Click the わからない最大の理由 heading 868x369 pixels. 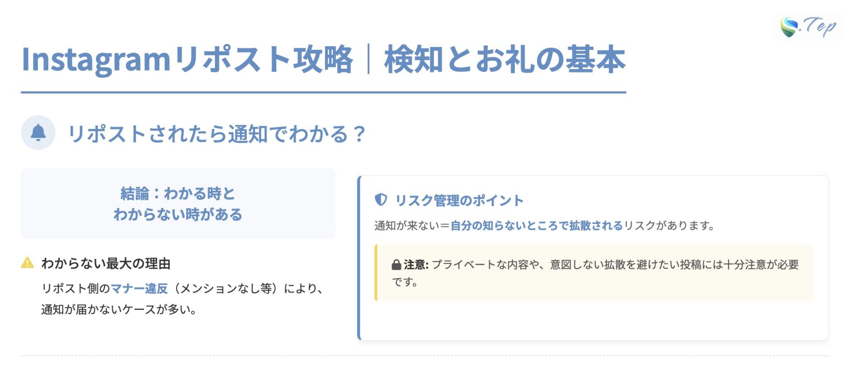106,263
